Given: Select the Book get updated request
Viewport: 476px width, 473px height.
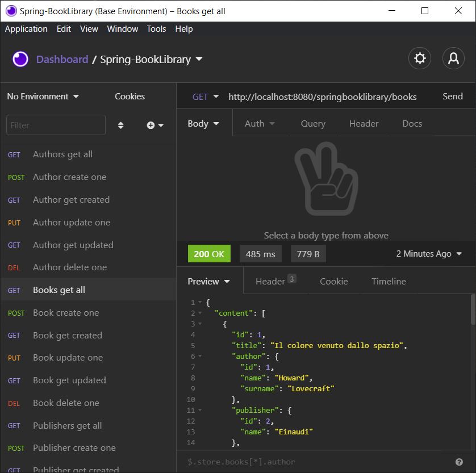Looking at the screenshot, I should tap(88, 380).
